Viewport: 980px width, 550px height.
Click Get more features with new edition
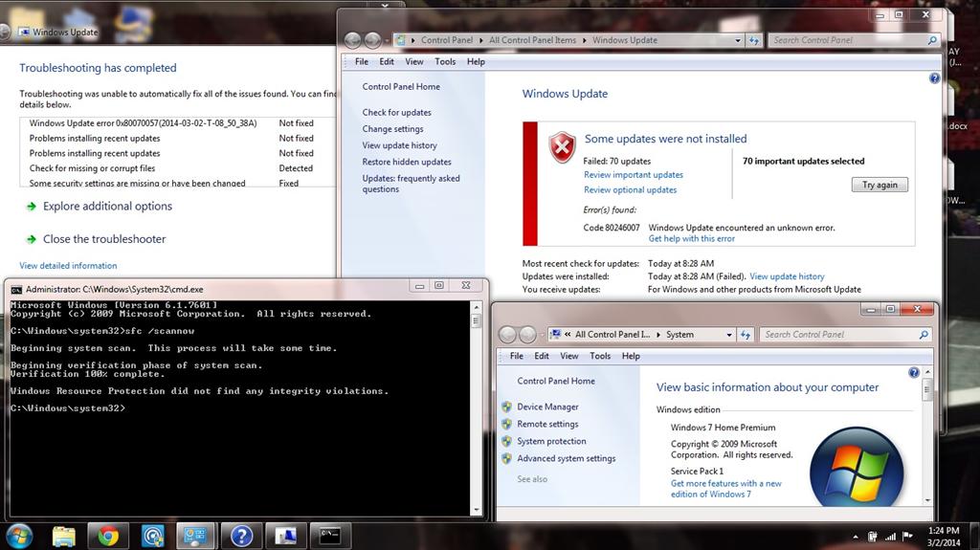pos(725,489)
